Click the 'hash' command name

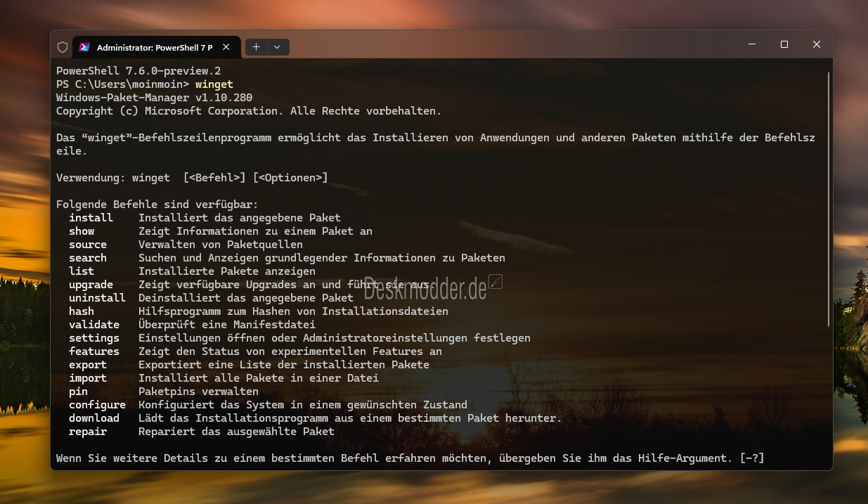[x=82, y=311]
